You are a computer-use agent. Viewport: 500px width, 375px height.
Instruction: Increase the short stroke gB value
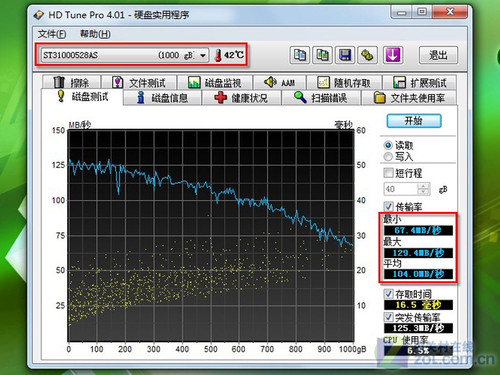tap(423, 186)
